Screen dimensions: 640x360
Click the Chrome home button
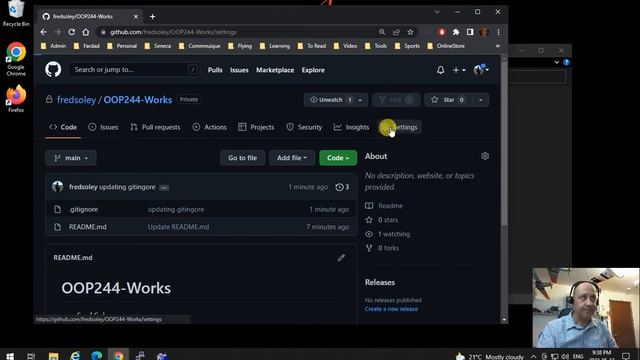point(86,32)
